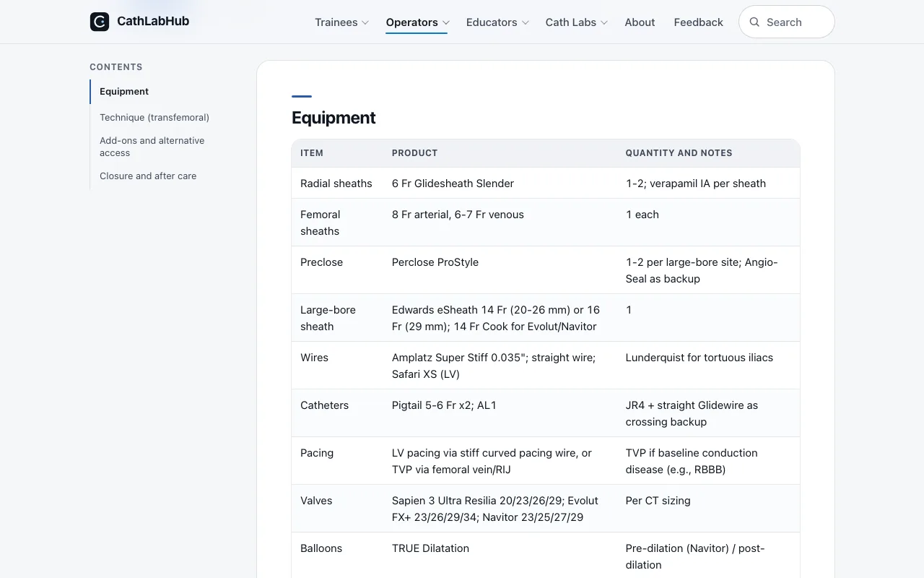This screenshot has width=924, height=578.
Task: Go to Add-ons and alternative access section
Action: [152, 147]
